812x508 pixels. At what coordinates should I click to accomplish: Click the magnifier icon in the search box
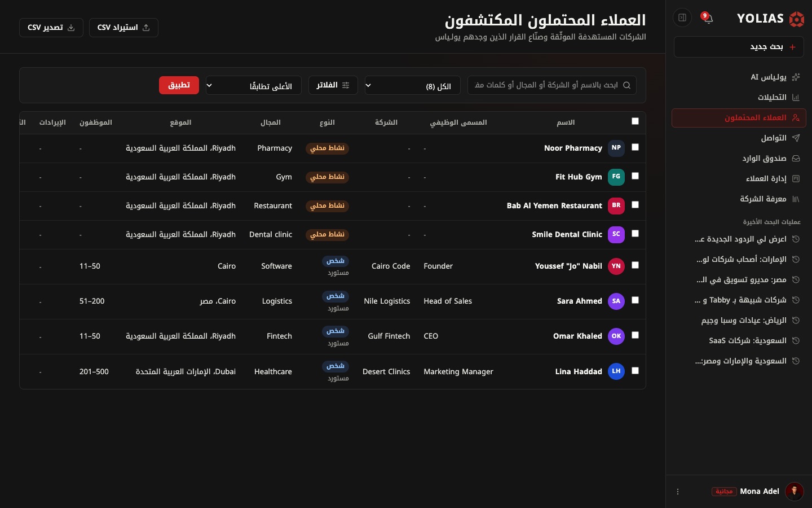click(626, 85)
